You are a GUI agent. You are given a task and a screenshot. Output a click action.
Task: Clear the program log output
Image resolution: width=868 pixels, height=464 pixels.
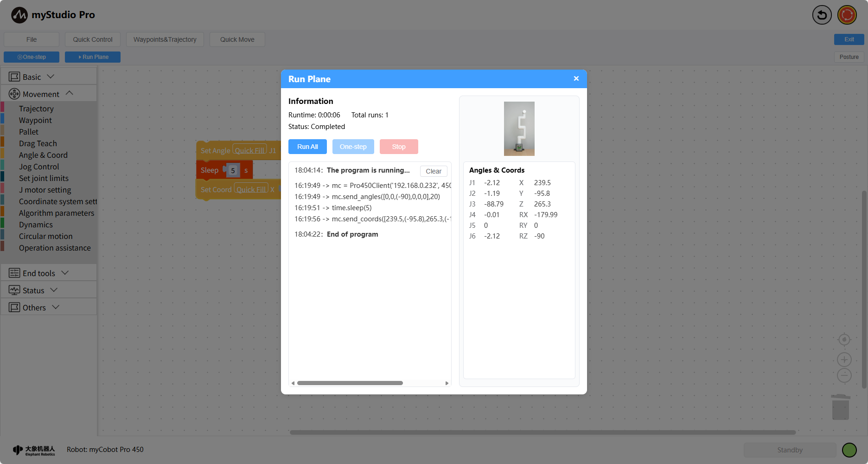tap(434, 171)
